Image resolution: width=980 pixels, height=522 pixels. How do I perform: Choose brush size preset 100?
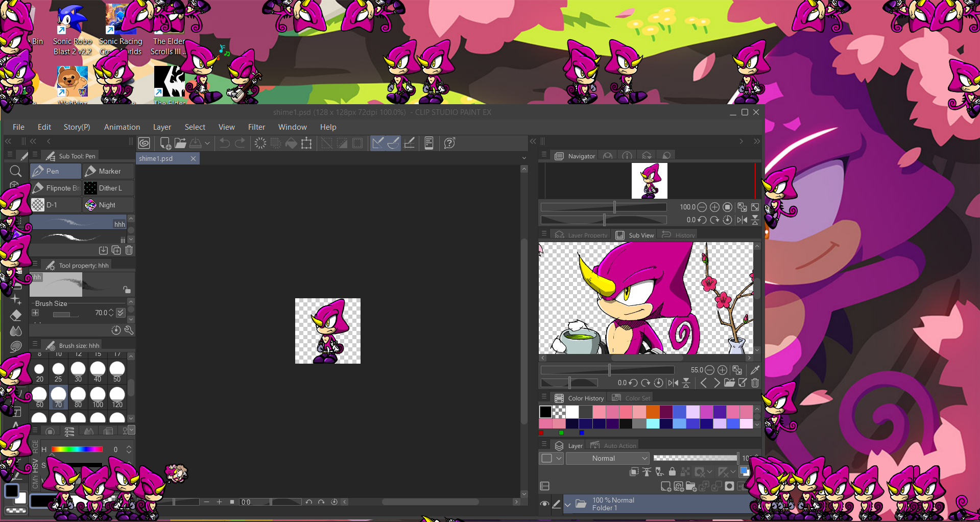(x=98, y=397)
